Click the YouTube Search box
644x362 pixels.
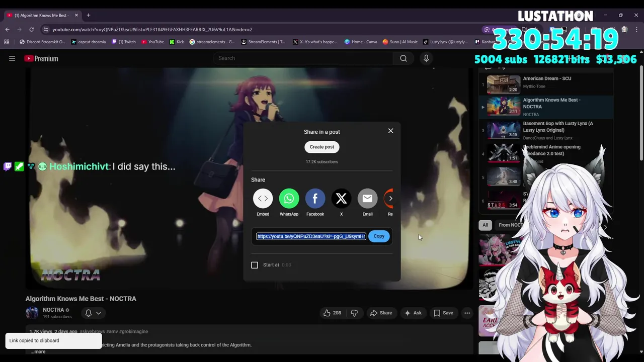[303, 58]
